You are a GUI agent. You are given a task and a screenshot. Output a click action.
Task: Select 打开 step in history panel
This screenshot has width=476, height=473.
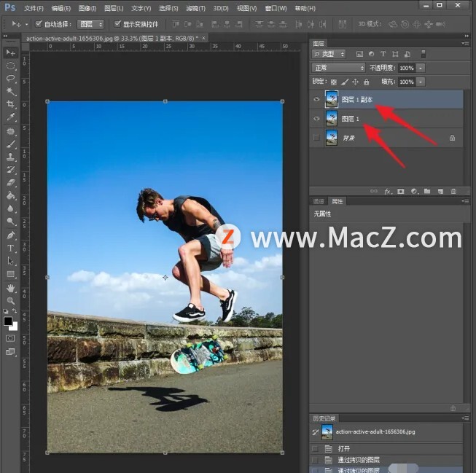pos(343,448)
